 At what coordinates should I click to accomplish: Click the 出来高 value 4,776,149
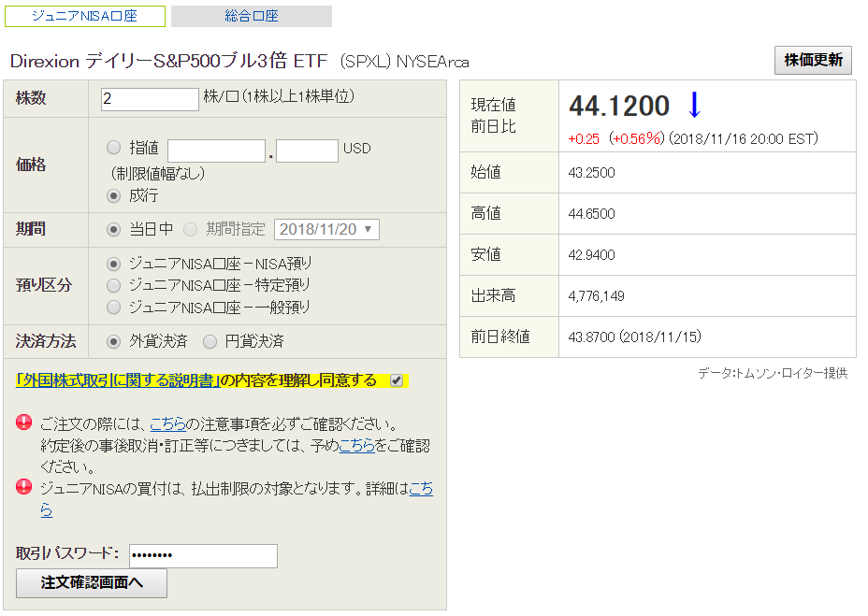click(596, 296)
